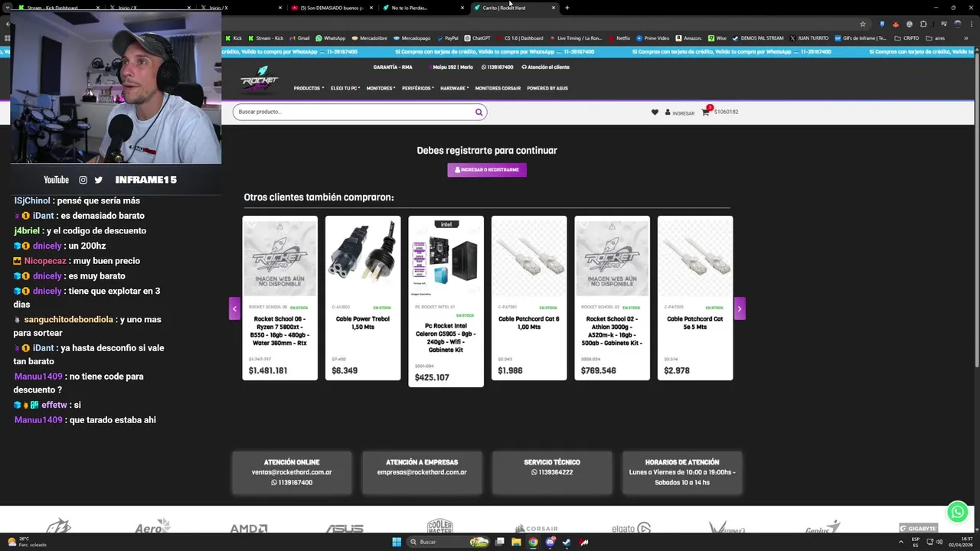The height and width of the screenshot is (551, 980).
Task: Click empresas@rockethard.com.ar email
Action: click(x=422, y=472)
